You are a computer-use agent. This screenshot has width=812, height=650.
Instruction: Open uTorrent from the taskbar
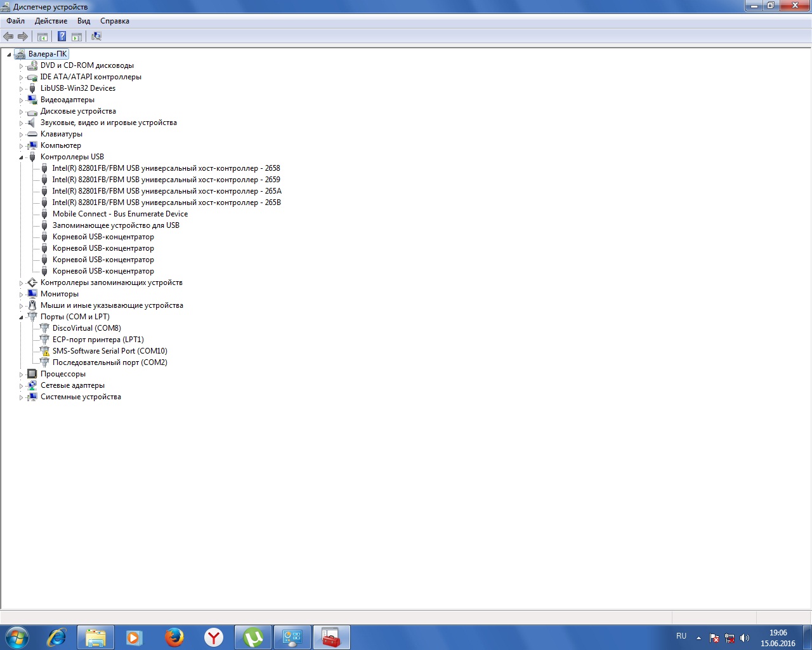click(x=253, y=637)
